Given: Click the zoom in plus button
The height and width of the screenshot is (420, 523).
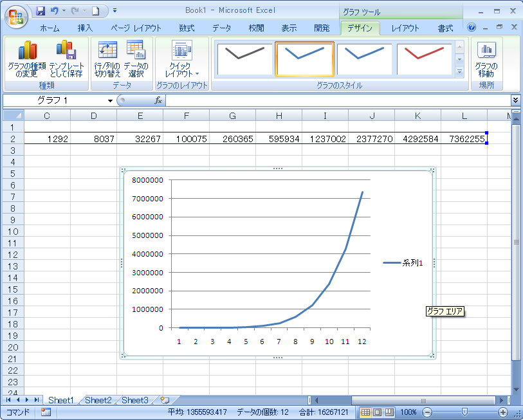Looking at the screenshot, I should point(503,412).
